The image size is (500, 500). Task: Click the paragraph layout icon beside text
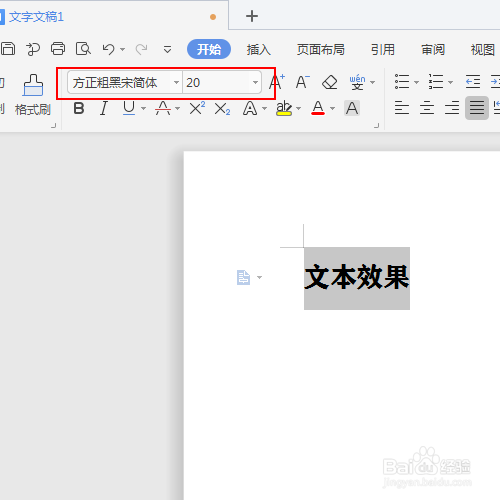click(x=244, y=277)
